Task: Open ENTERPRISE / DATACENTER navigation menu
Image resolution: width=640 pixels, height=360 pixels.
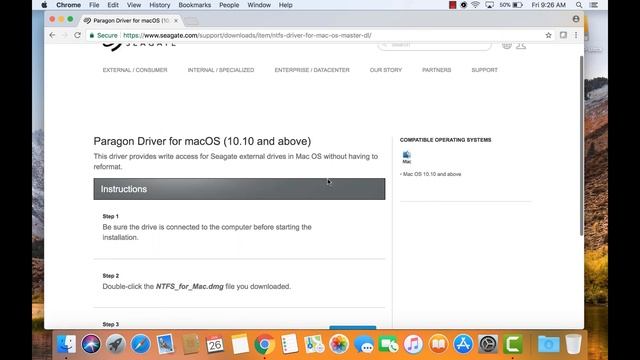Action: (x=312, y=70)
